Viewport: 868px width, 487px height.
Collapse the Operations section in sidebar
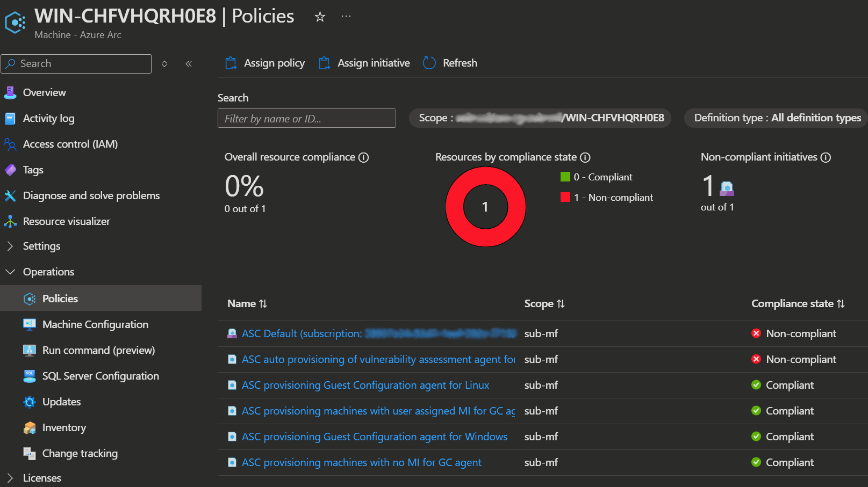coord(10,272)
